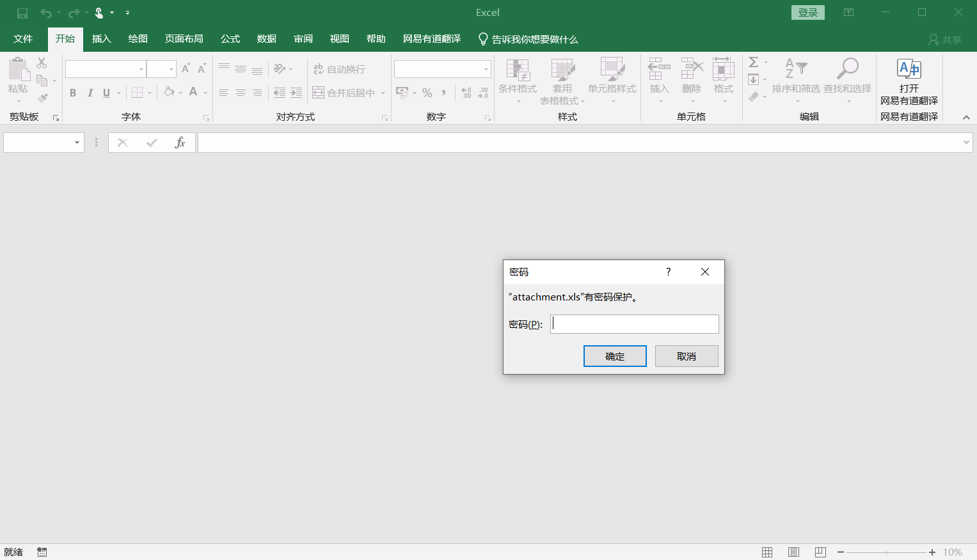Click Merge and Center (合并后居中)
This screenshot has width=977, height=560.
(344, 93)
